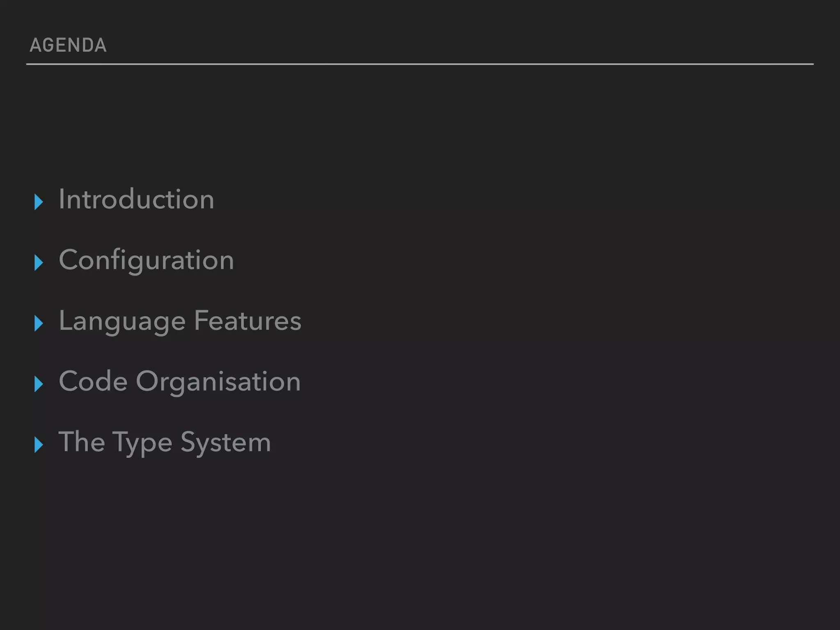Click the word Features in third item
Screen dimensions: 840x630
tap(248, 321)
